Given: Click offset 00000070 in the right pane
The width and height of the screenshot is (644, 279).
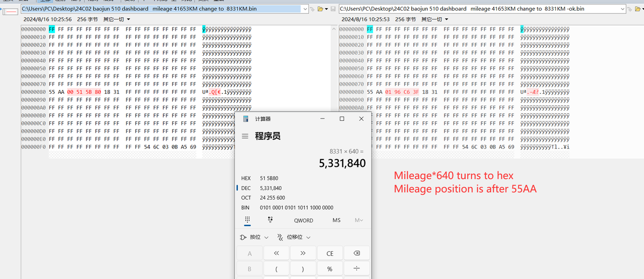Looking at the screenshot, I should pos(352,84).
